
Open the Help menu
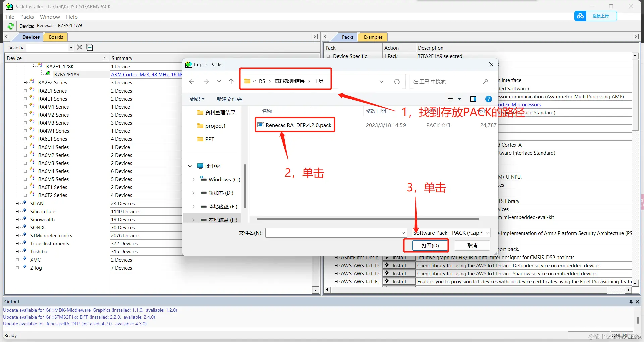[72, 17]
